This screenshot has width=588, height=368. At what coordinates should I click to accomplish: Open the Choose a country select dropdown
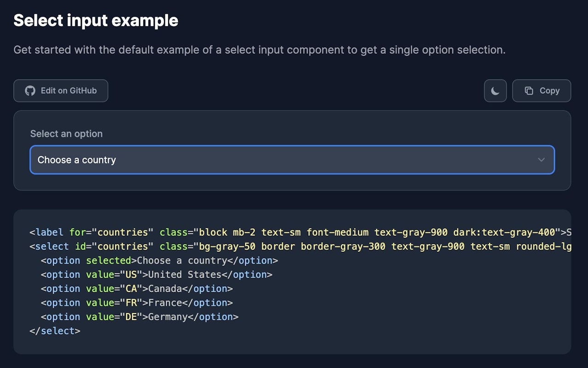coord(292,160)
